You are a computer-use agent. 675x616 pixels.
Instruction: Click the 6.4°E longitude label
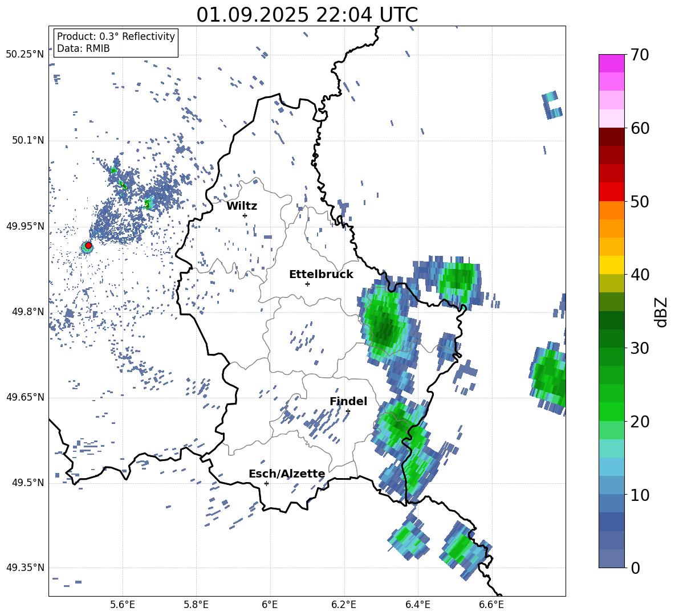pos(417,605)
